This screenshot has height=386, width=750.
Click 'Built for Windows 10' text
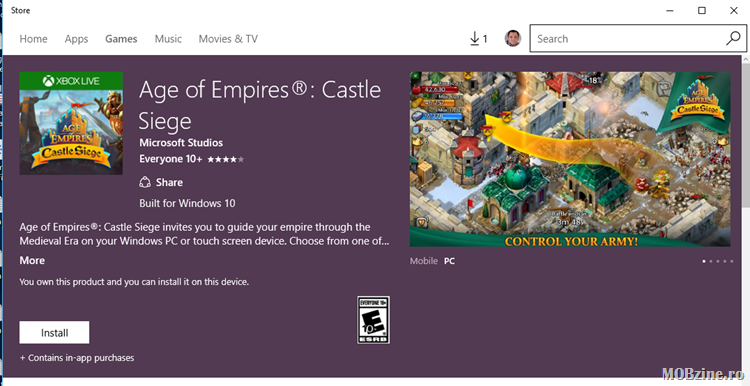coord(187,203)
